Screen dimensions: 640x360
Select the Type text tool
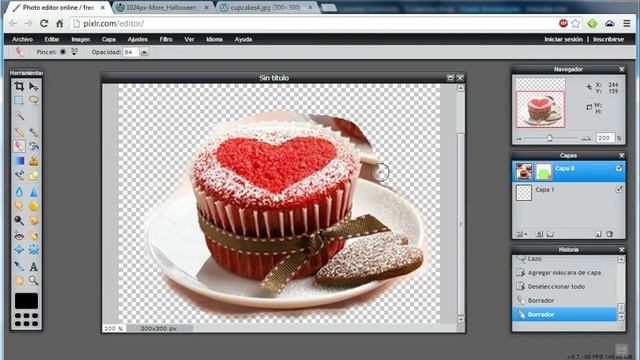point(33,267)
